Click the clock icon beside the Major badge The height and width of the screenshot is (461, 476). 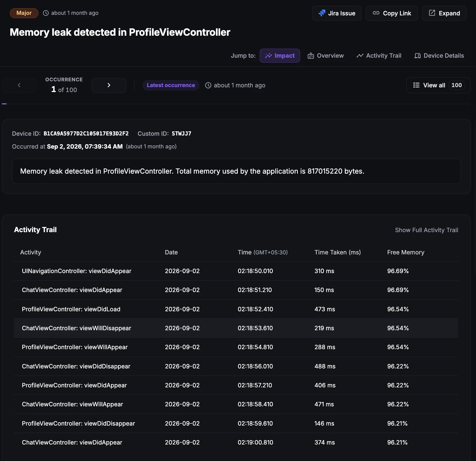pos(46,13)
